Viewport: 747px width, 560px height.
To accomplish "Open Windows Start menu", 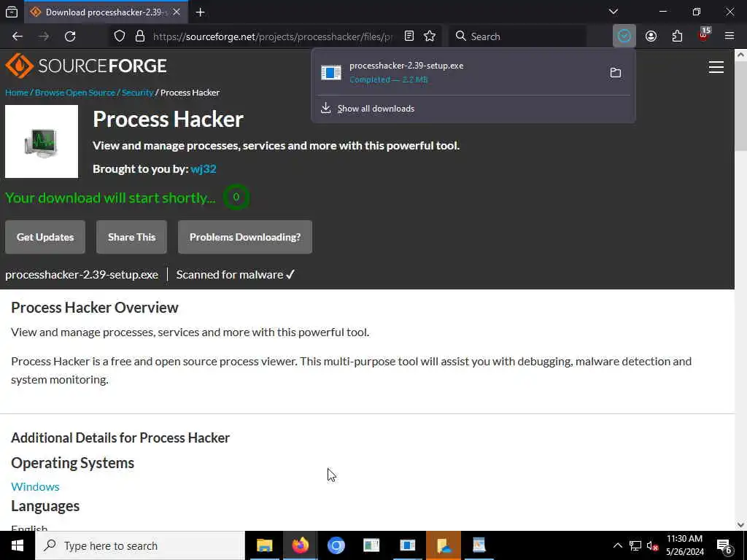I will pos(18,545).
